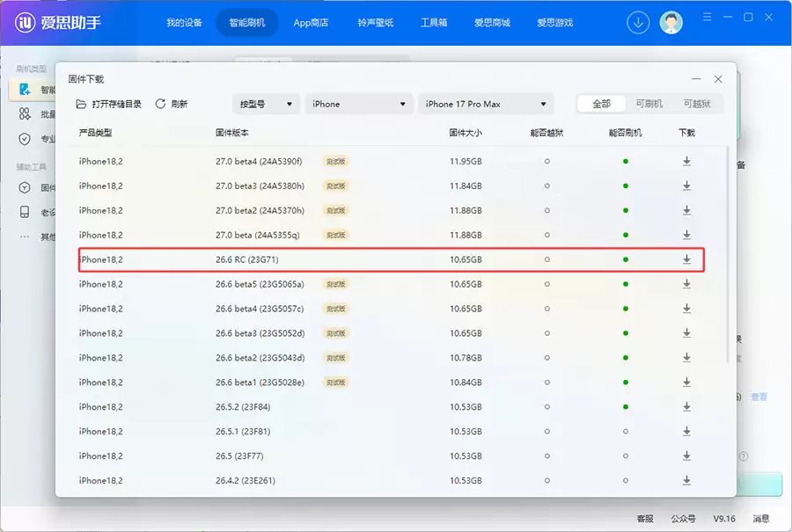Click the refresh arrow icon in the firmware toolbar
The width and height of the screenshot is (792, 532).
click(160, 104)
